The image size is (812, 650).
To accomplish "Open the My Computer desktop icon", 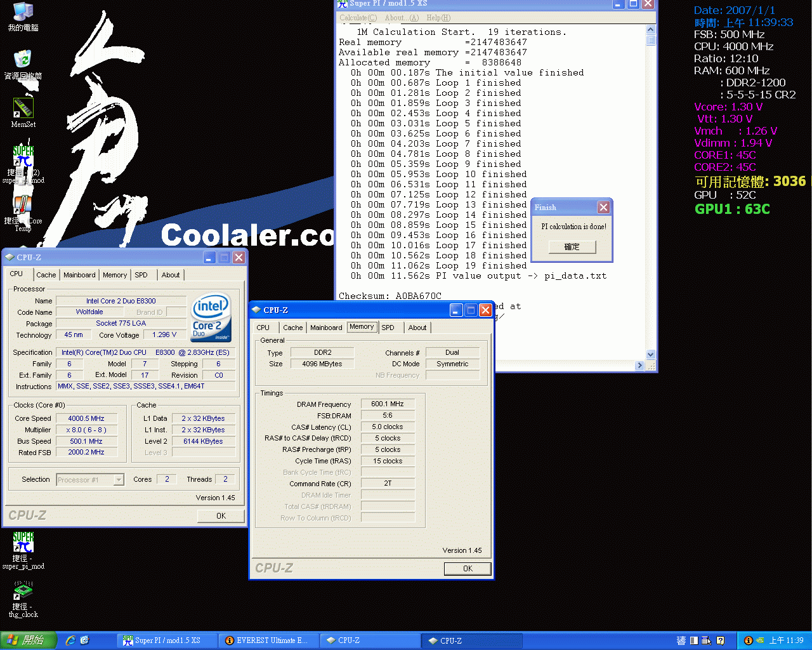I will [23, 17].
